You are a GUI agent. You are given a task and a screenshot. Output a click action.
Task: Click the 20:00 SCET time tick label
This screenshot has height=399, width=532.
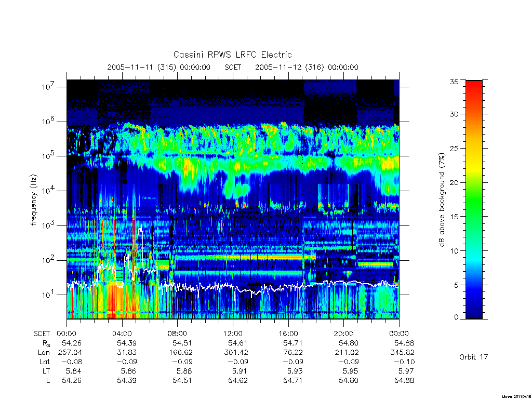[x=343, y=334]
